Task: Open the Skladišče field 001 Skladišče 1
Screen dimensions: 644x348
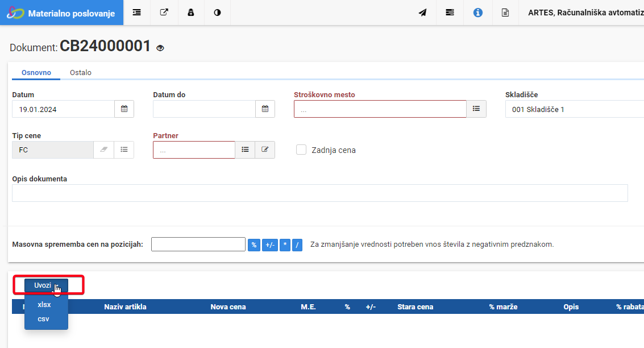Action: click(x=575, y=109)
